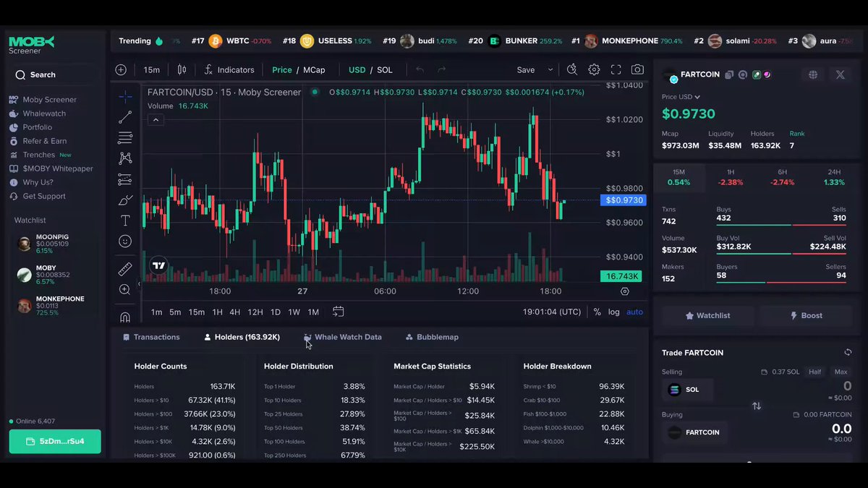Open the Indicators menu
868x488 pixels.
[x=229, y=70]
